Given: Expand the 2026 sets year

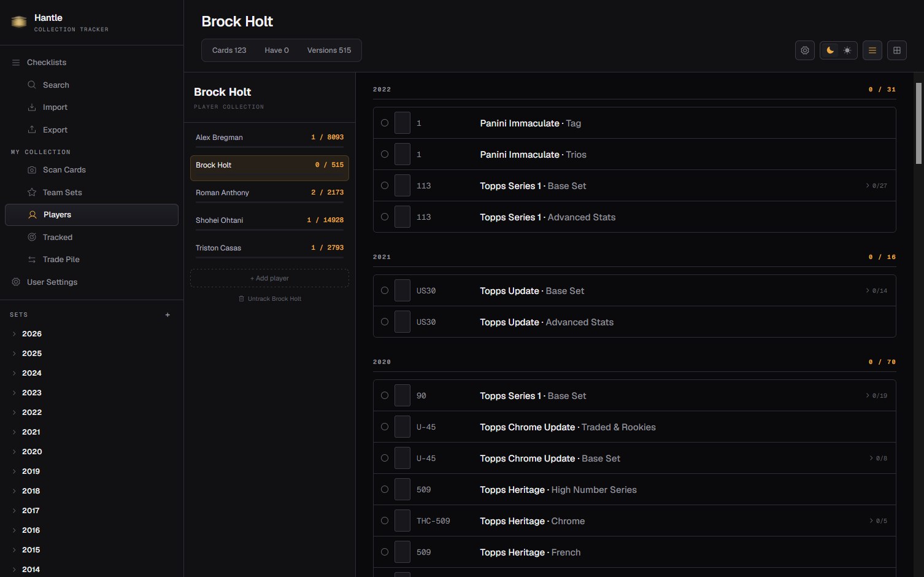Looking at the screenshot, I should point(14,334).
